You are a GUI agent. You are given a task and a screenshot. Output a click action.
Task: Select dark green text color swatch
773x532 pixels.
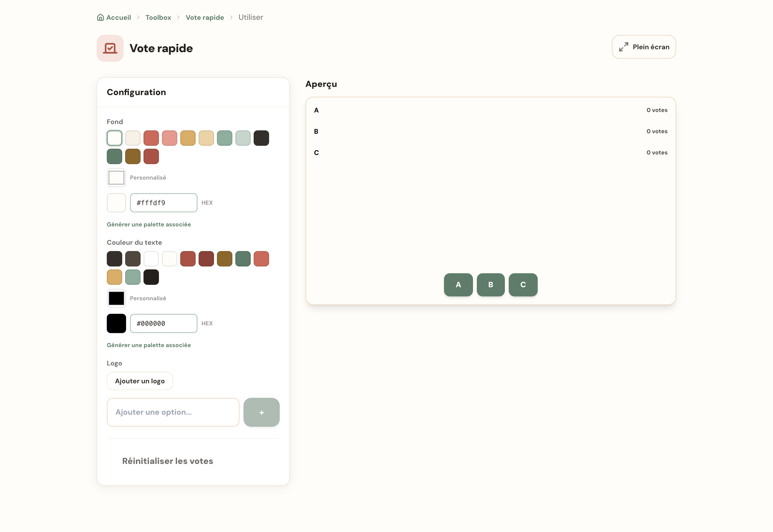(243, 259)
